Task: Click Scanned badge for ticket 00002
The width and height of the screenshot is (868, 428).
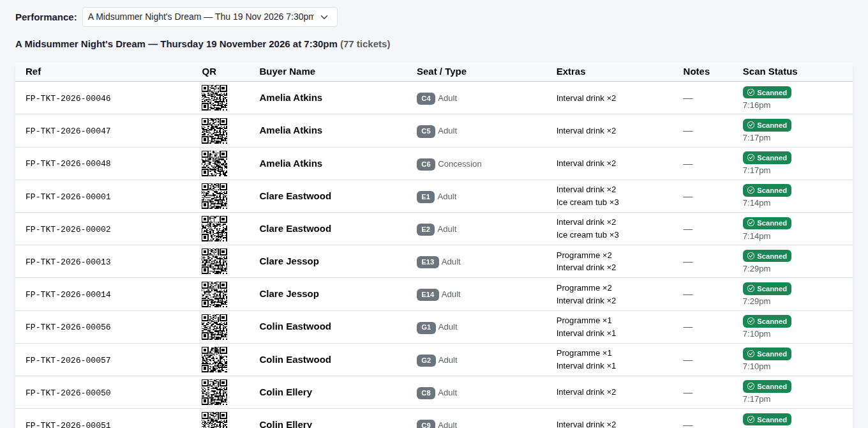Action: tap(767, 223)
